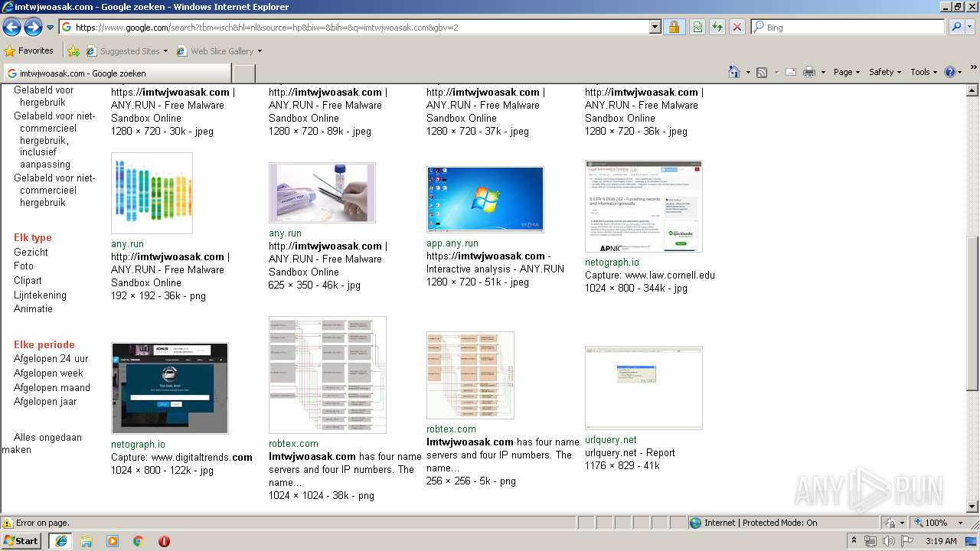Screen dimensions: 980x551
Task: Filter images by Clipart type
Action: point(28,280)
